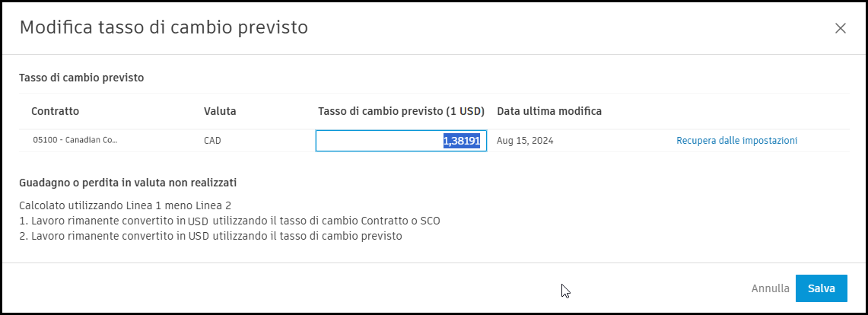
Task: Focus the CAD exchange rate input field
Action: tap(380, 142)
